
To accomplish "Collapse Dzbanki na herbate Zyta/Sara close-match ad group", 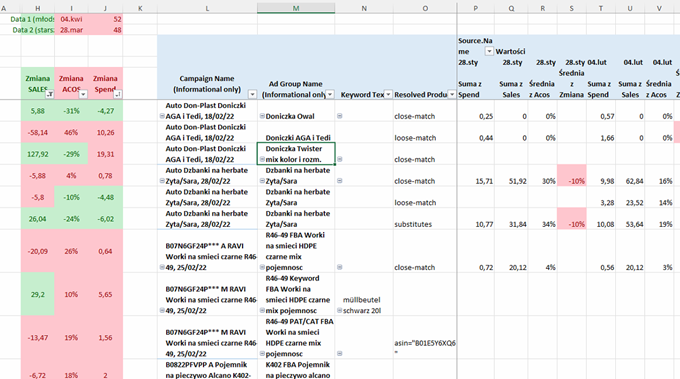I will coord(262,181).
